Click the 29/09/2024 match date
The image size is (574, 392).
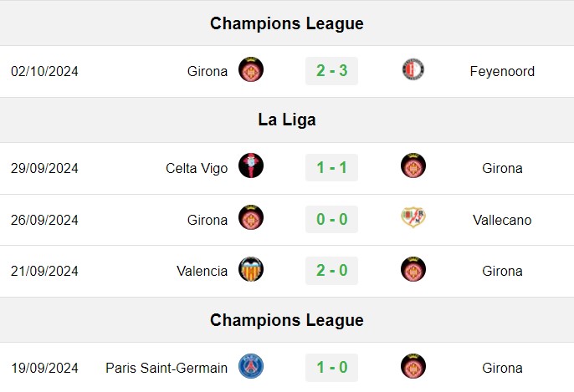(44, 168)
